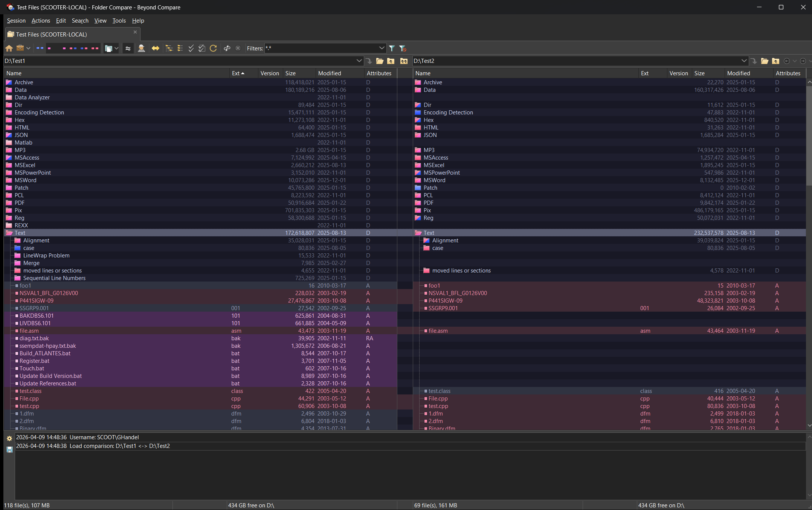Toggle the single left magenta square filter
This screenshot has width=812, height=510.
(49, 48)
